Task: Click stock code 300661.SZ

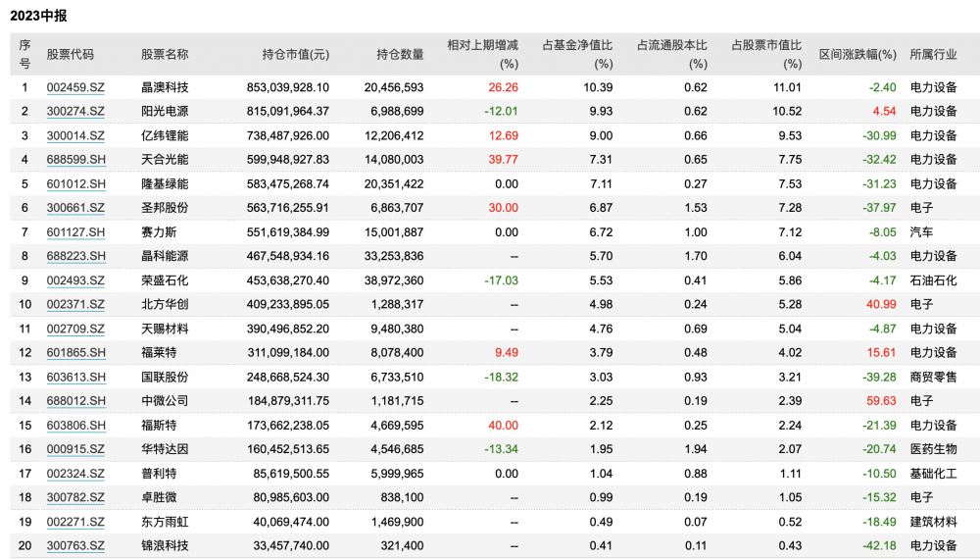Action: tap(75, 208)
